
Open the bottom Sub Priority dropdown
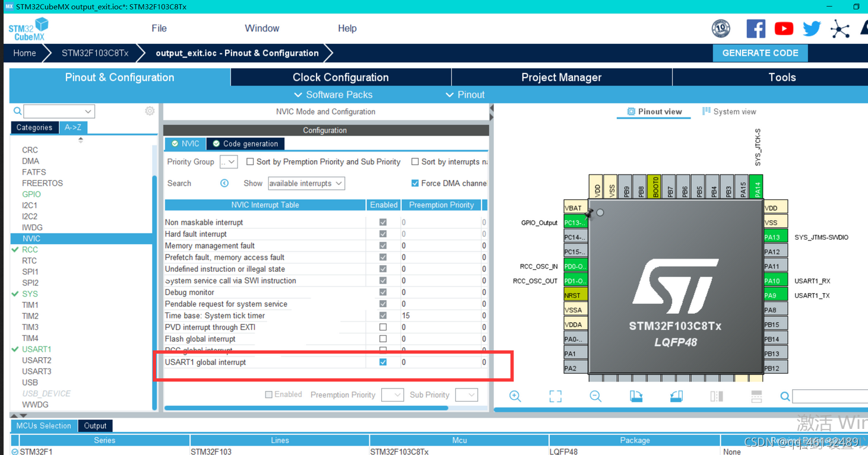pos(467,394)
